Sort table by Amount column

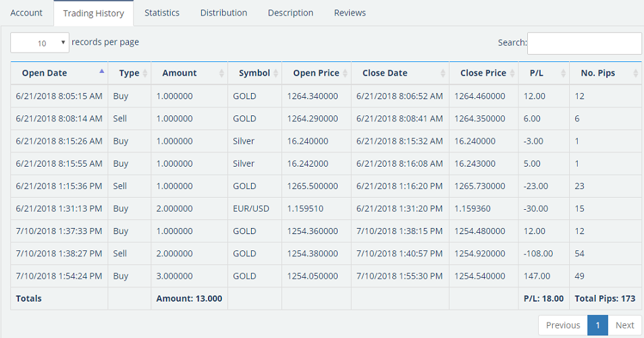[189, 73]
